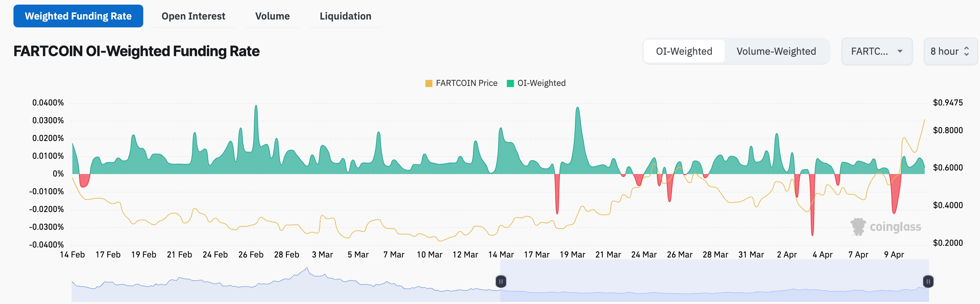Click the 4 Apr x-axis label
The height and width of the screenshot is (304, 980).
tap(823, 255)
